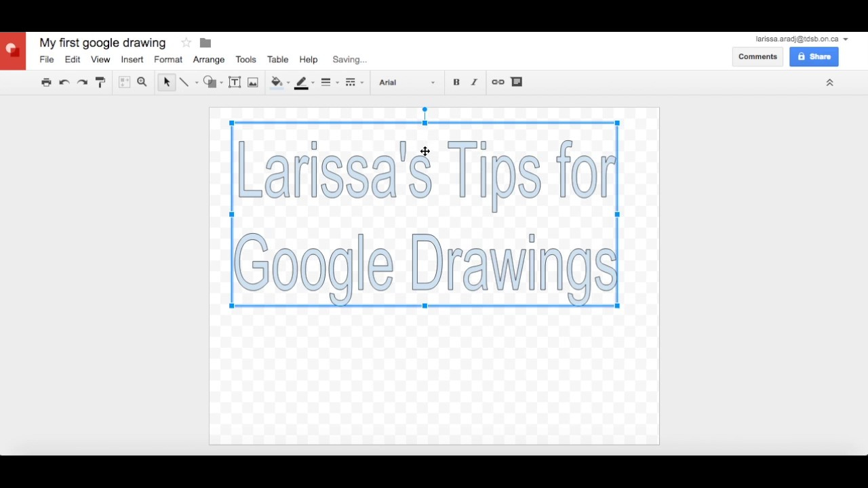
Task: Rename title My first google drawing
Action: [x=102, y=43]
